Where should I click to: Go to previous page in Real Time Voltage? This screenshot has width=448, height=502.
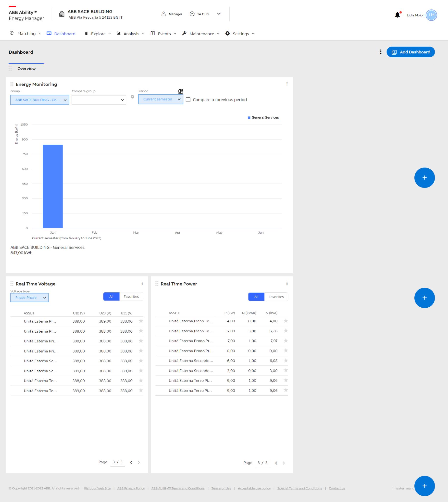click(x=131, y=462)
